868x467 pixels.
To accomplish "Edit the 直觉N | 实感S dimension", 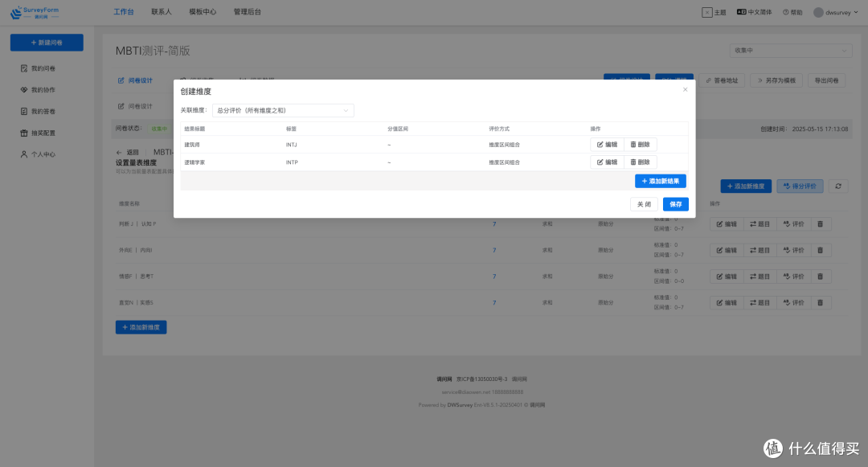I will coord(727,303).
